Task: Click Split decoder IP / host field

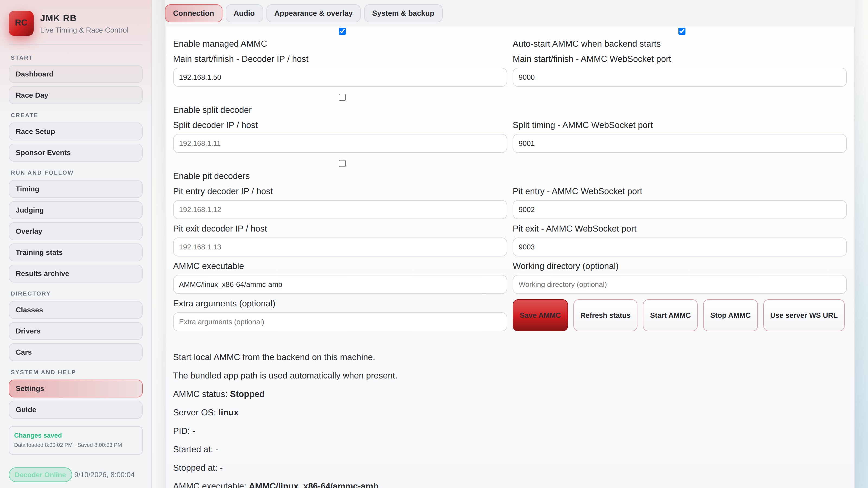Action: tap(340, 143)
